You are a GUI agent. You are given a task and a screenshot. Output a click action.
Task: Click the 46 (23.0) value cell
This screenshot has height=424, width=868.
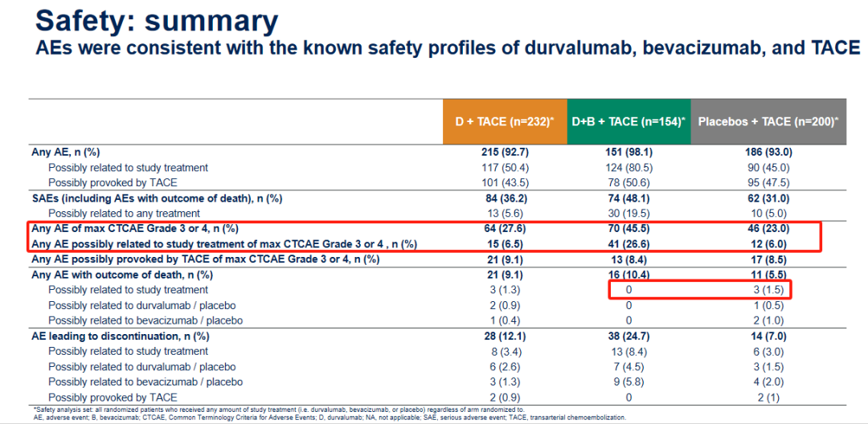click(768, 229)
